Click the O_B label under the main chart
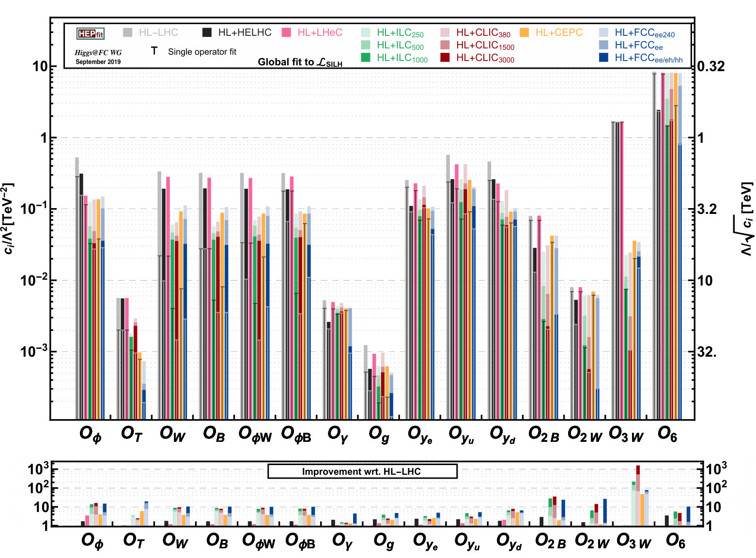The image size is (756, 558). pos(214,434)
